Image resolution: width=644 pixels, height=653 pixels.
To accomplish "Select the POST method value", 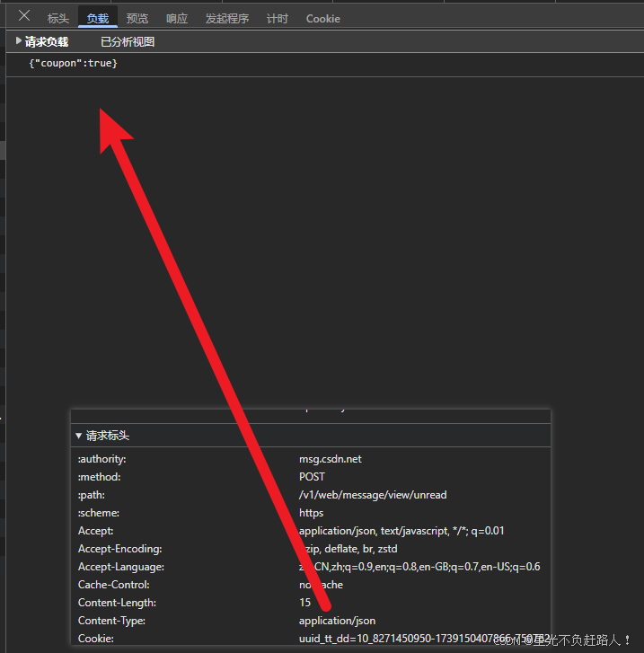I will pyautogui.click(x=312, y=477).
